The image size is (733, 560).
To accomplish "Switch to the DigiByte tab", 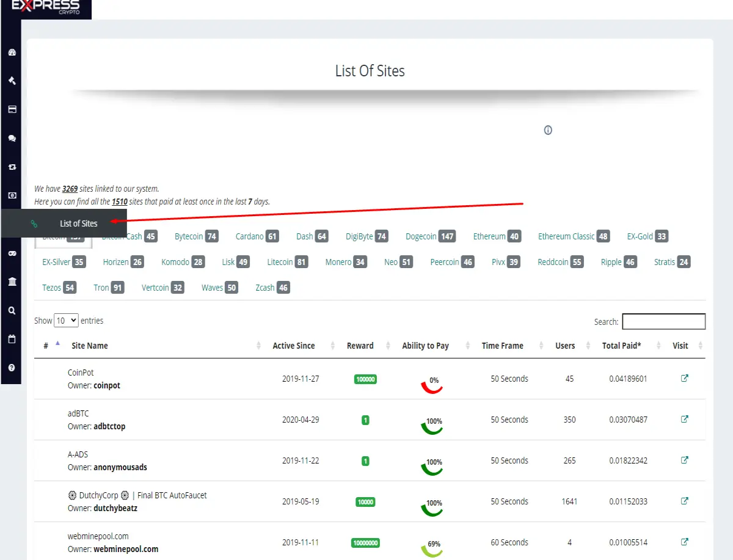I will [x=366, y=236].
